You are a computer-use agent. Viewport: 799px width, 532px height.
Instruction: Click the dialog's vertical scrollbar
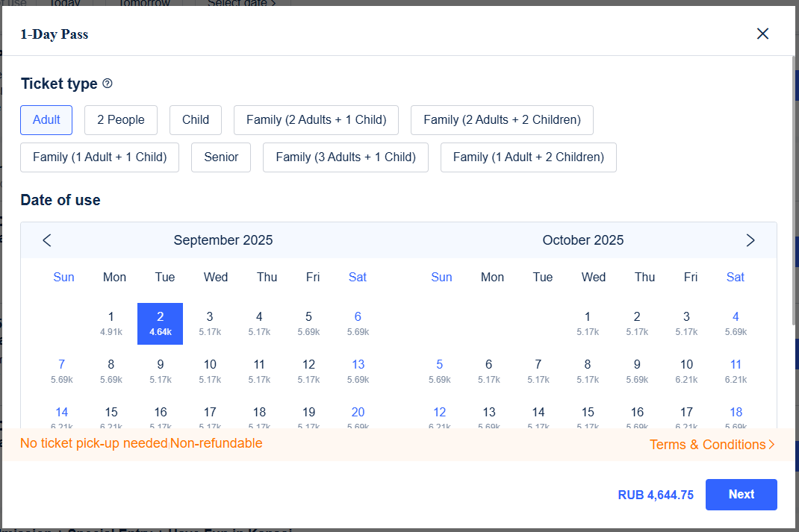pyautogui.click(x=793, y=191)
